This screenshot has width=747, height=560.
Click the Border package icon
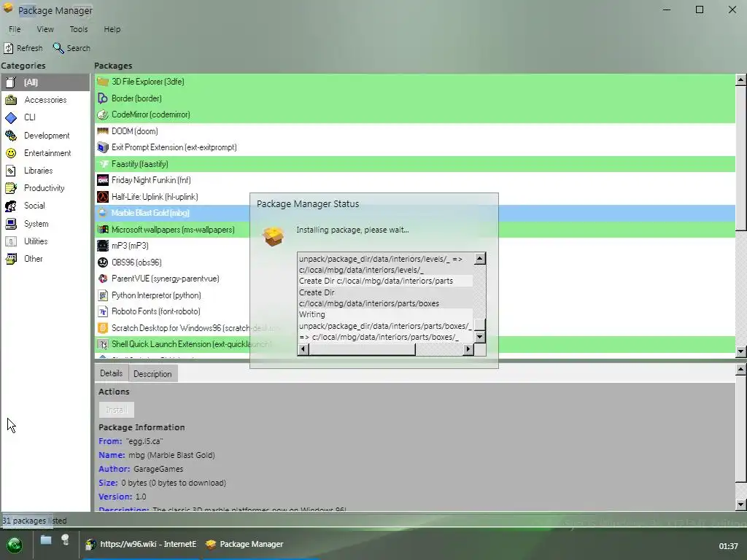coord(103,98)
